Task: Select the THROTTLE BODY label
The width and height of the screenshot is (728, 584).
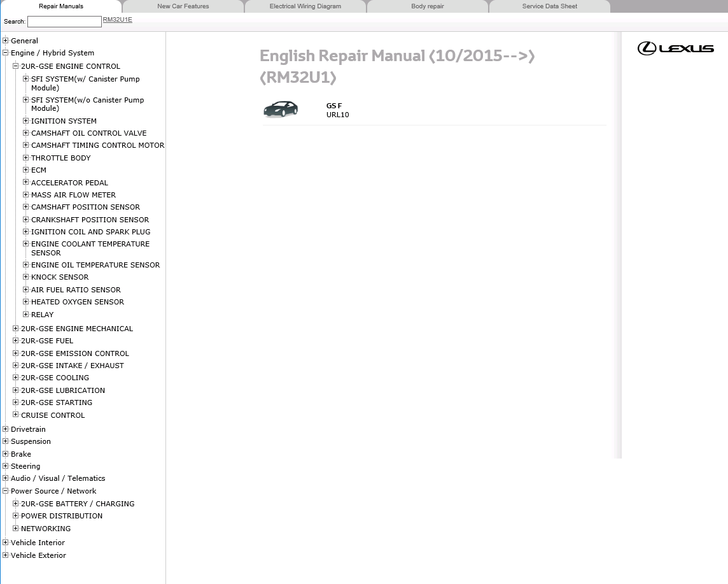Action: click(61, 158)
